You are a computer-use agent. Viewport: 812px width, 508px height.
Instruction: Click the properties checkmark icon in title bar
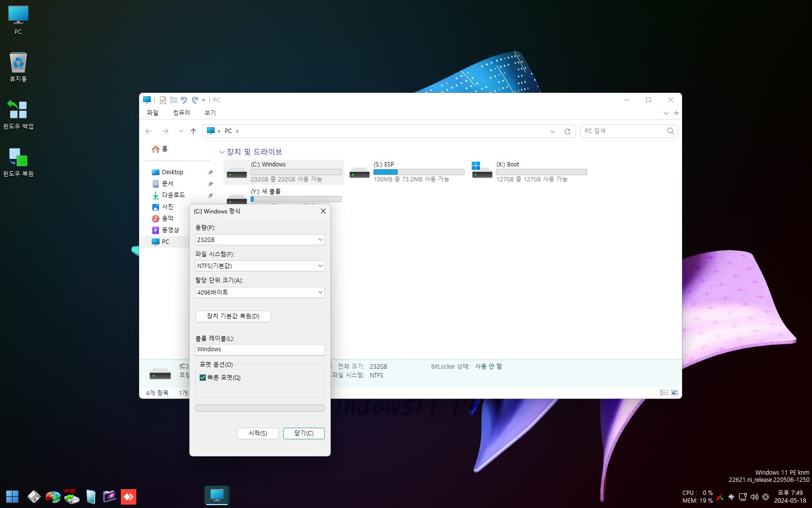point(163,100)
